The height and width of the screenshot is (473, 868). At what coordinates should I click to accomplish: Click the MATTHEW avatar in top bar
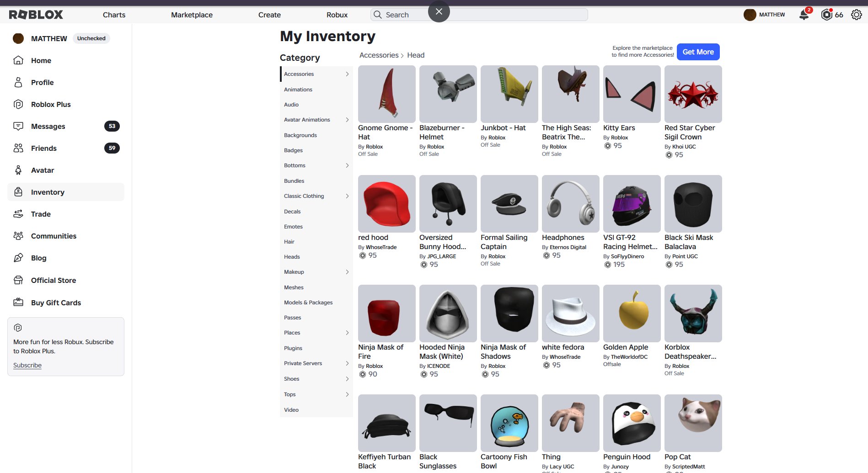[x=750, y=15]
